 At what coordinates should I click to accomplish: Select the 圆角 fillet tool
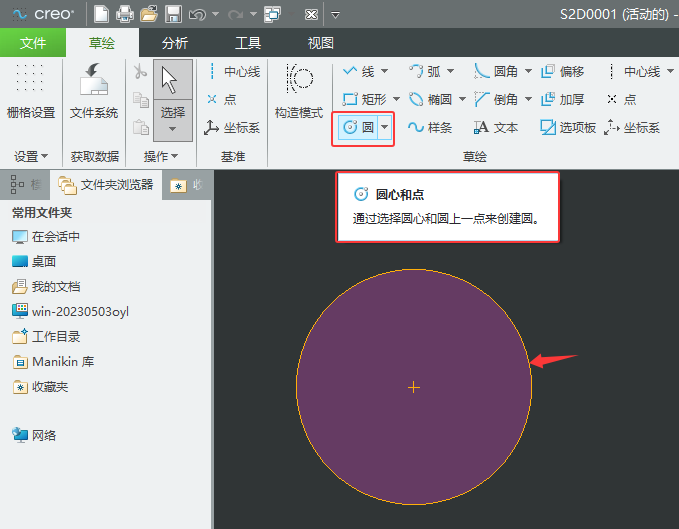pyautogui.click(x=496, y=71)
